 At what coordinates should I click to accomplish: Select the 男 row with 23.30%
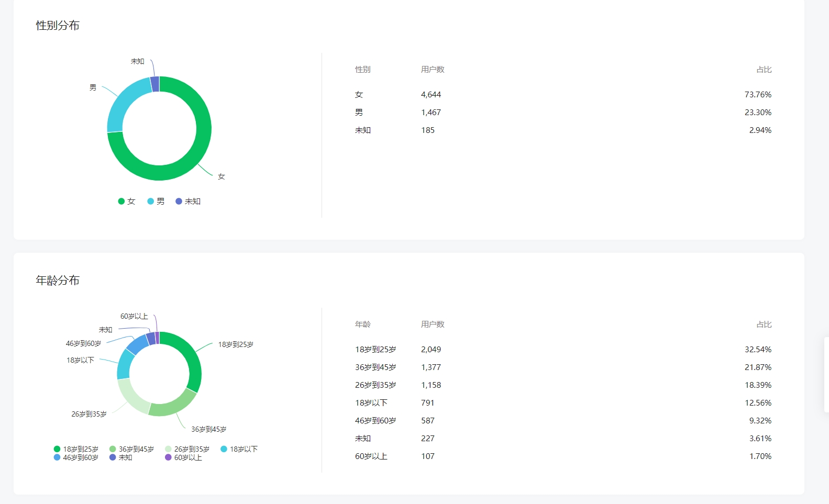tap(563, 113)
